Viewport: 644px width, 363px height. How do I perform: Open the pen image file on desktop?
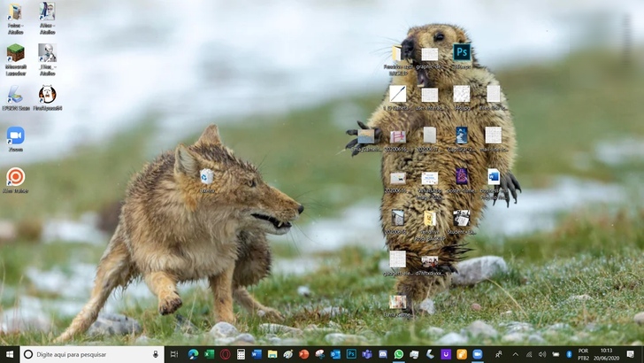[x=397, y=94]
